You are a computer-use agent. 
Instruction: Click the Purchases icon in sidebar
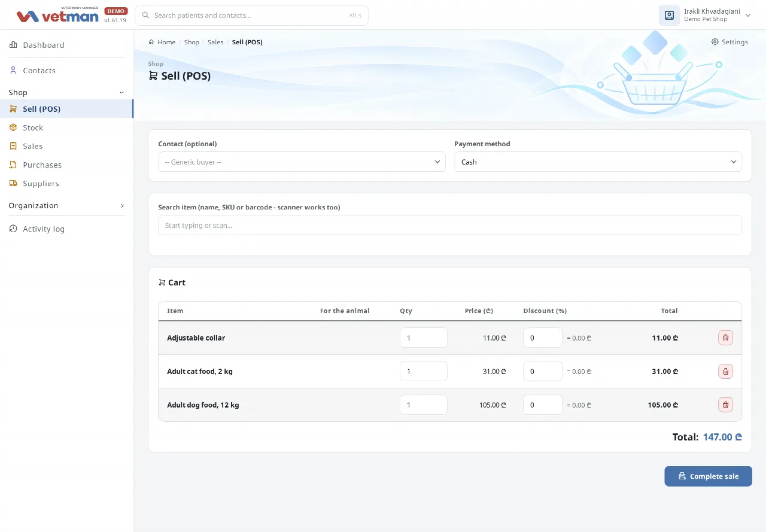click(x=13, y=165)
